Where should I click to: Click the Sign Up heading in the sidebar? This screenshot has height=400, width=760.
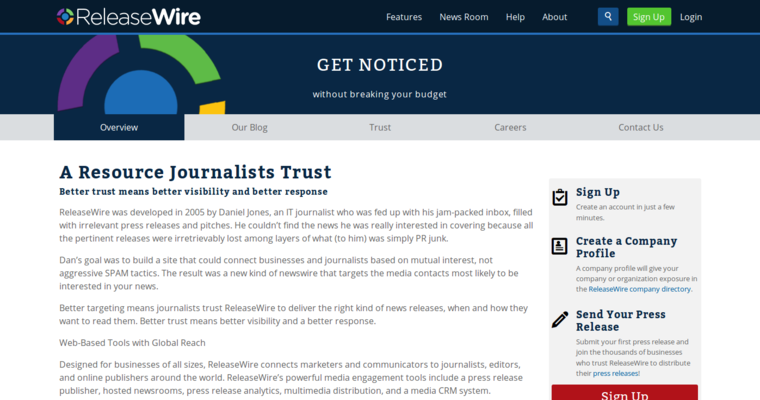[x=598, y=192]
